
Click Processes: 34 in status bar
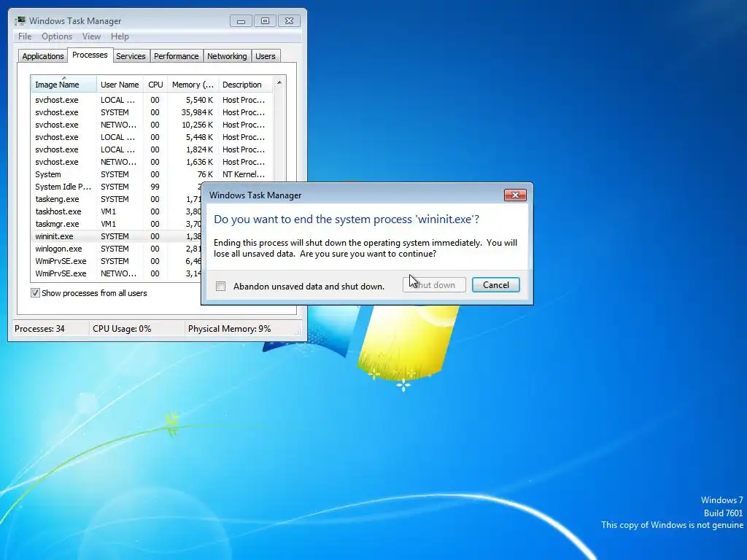(x=39, y=329)
